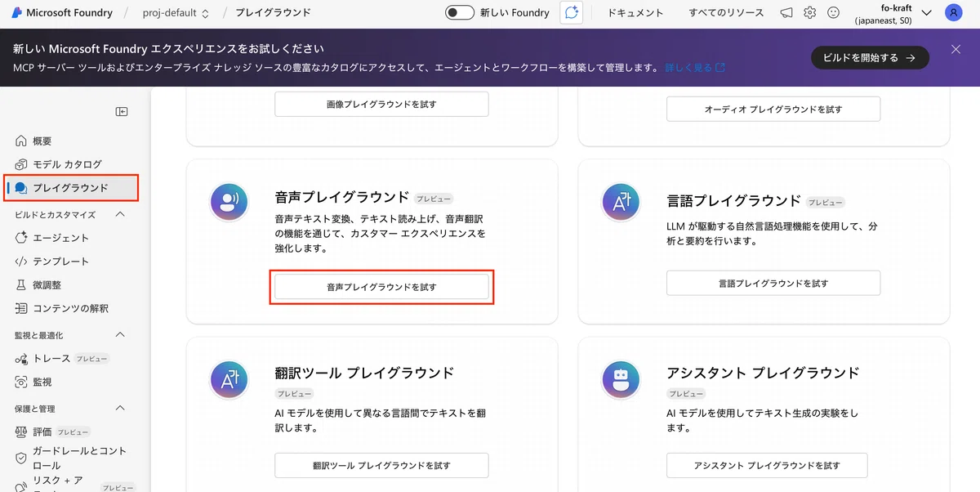Screen dimensions: 980x492
Task: Expand the fo-kraft resource dropdown chevron
Action: coord(925,13)
